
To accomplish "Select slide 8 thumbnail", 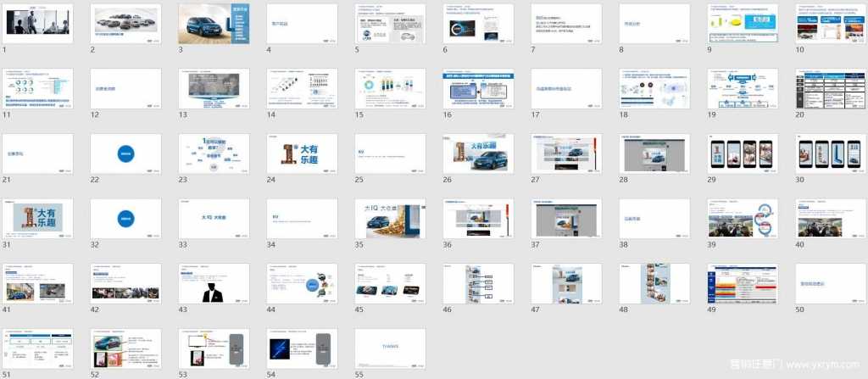I will coord(654,24).
